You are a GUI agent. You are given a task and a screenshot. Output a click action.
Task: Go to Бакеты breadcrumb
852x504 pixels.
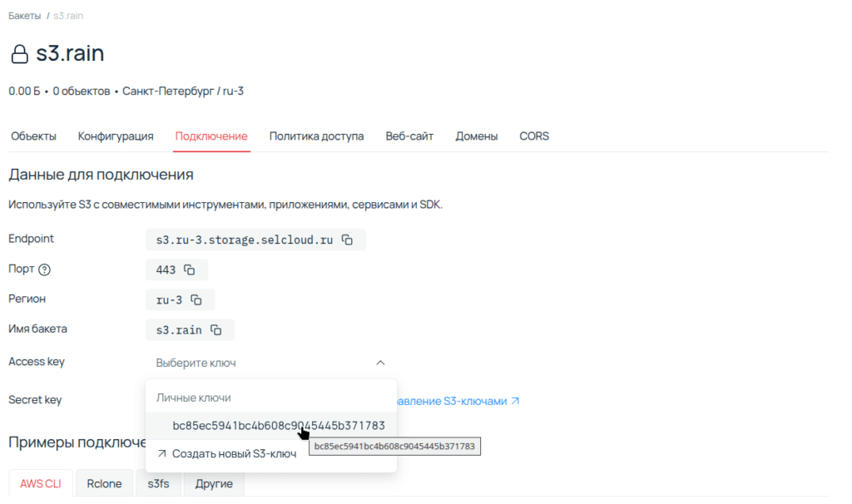click(24, 16)
